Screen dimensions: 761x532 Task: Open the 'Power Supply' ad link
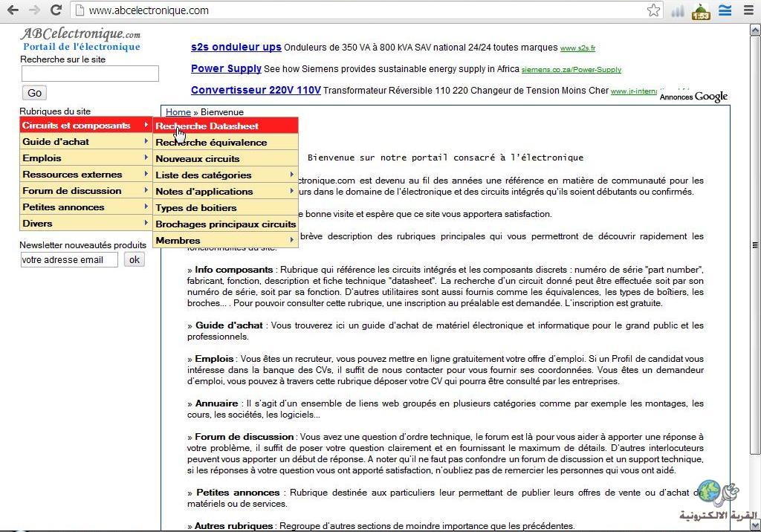[226, 68]
